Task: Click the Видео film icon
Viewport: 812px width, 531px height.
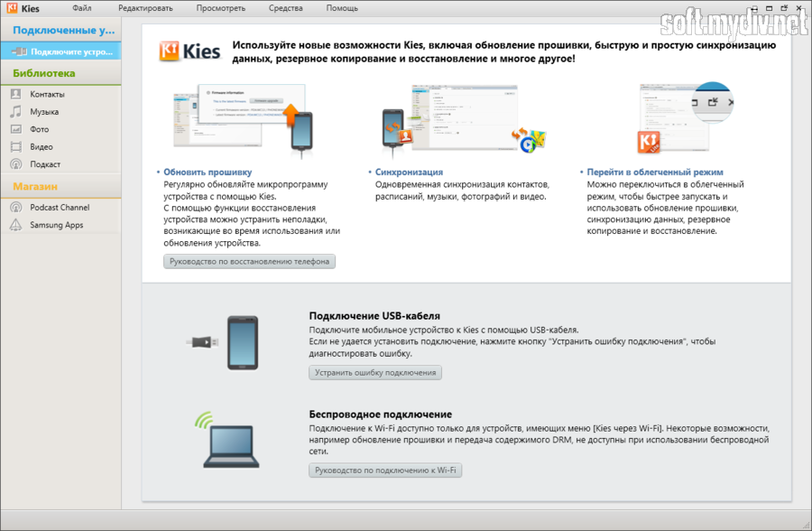Action: 16,147
